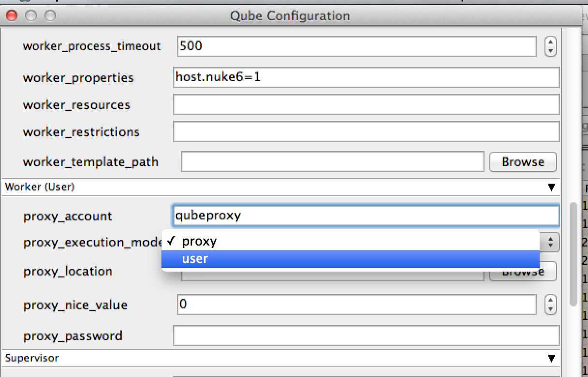
Task: Close the Qube Configuration window
Action: (11, 16)
